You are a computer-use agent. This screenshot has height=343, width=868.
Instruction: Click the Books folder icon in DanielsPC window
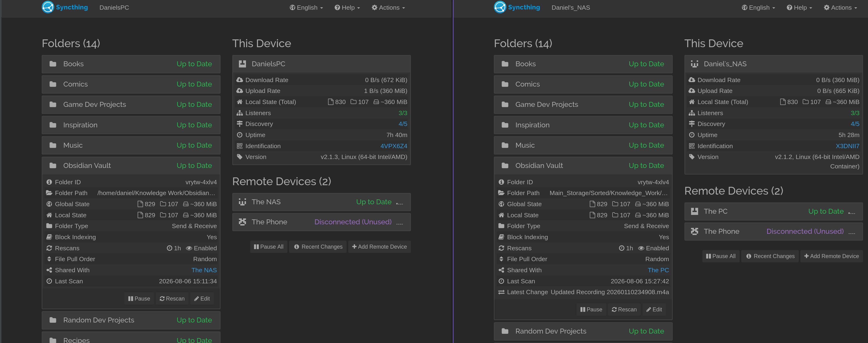[x=53, y=64]
